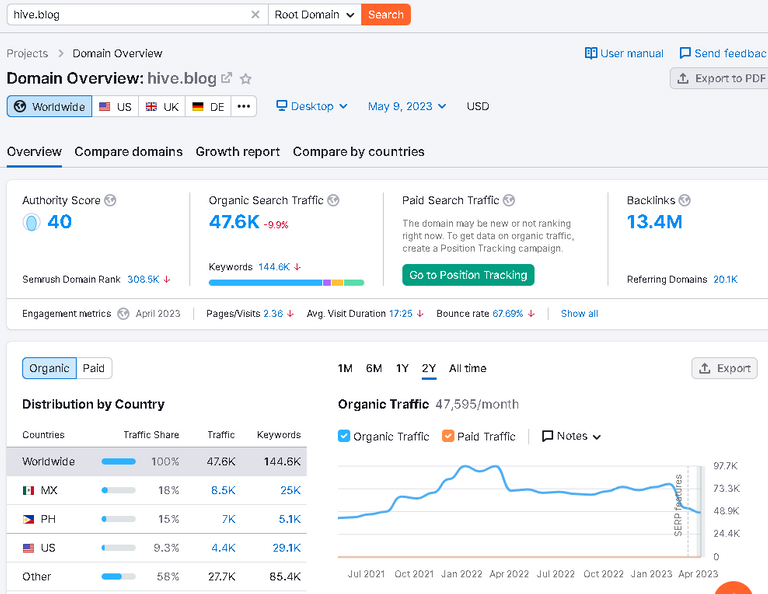Select 6M time range
Image resolution: width=768 pixels, height=594 pixels.
coord(374,368)
